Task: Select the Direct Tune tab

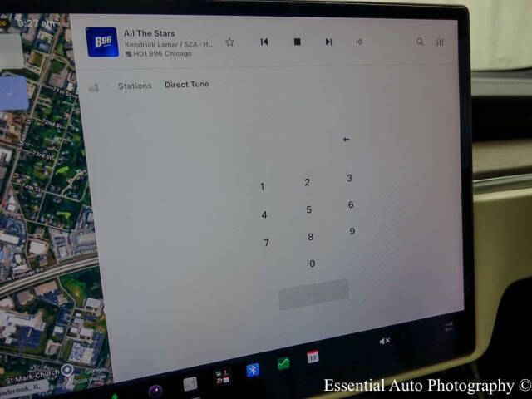Action: click(186, 85)
